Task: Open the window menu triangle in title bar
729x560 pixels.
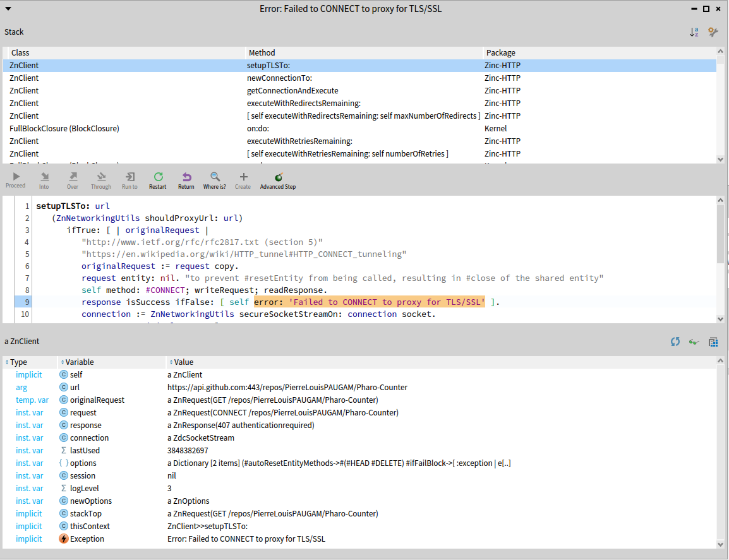Action: 8,9
